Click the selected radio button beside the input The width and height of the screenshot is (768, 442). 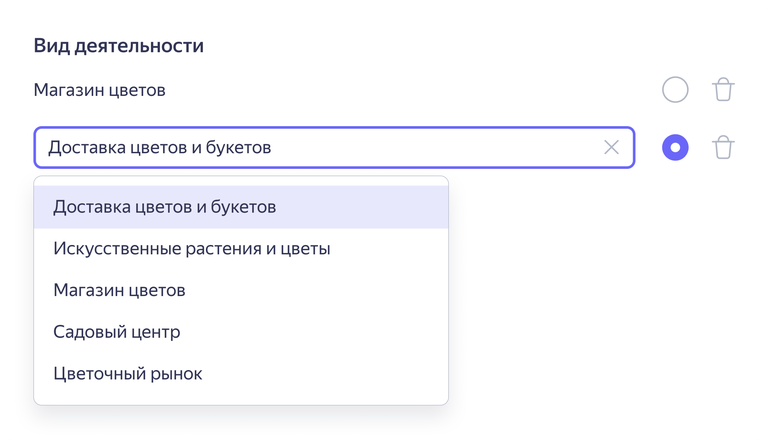pos(675,148)
